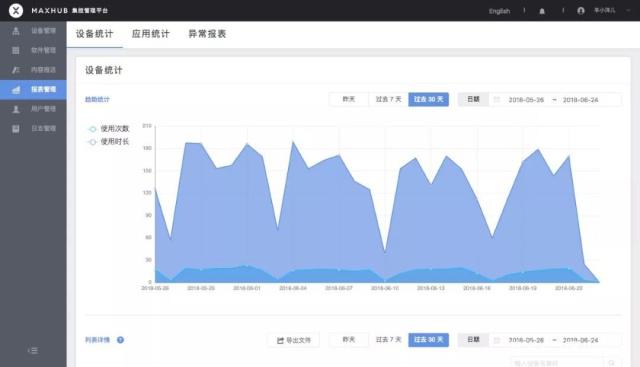The height and width of the screenshot is (367, 640).
Task: Select 过去 7 天 in the trend chart filter
Action: point(388,99)
